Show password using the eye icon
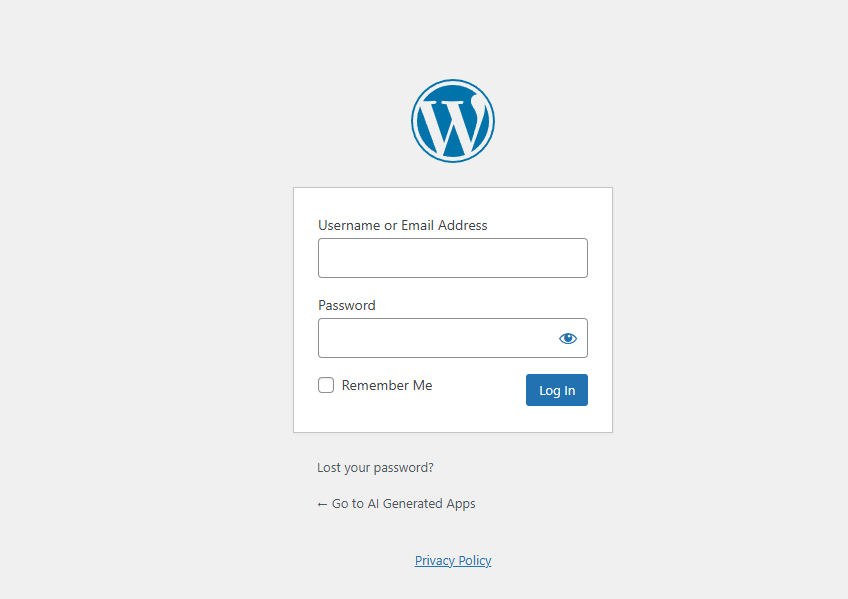 [x=568, y=338]
